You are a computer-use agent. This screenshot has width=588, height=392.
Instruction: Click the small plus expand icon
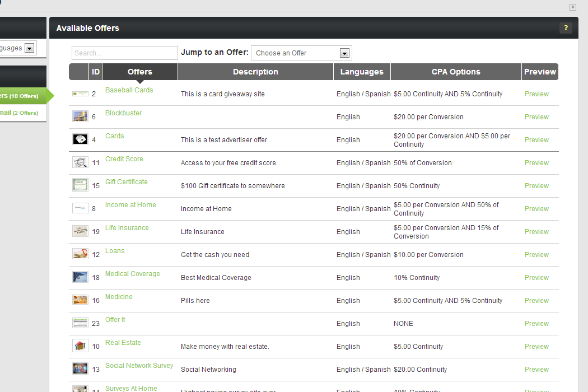572,7
